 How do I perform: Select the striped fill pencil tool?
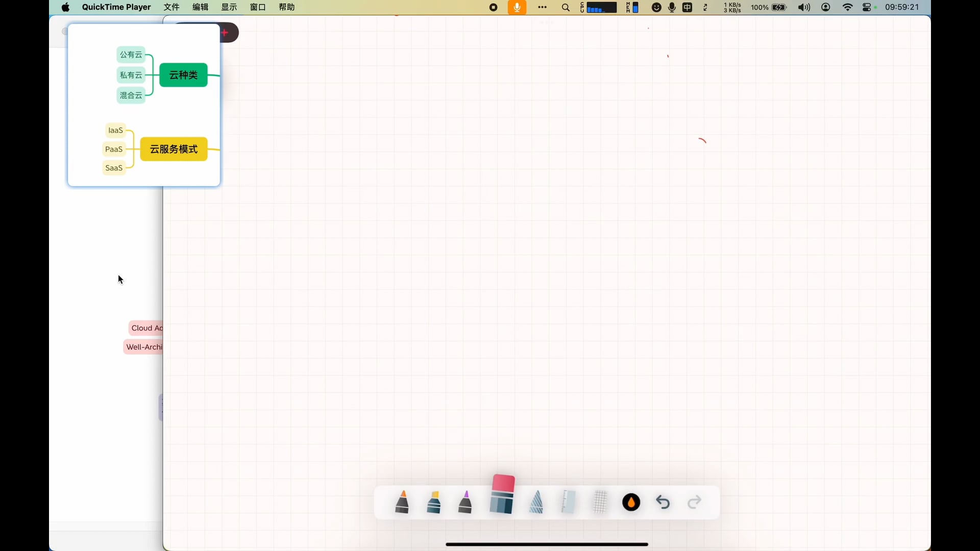coord(536,502)
